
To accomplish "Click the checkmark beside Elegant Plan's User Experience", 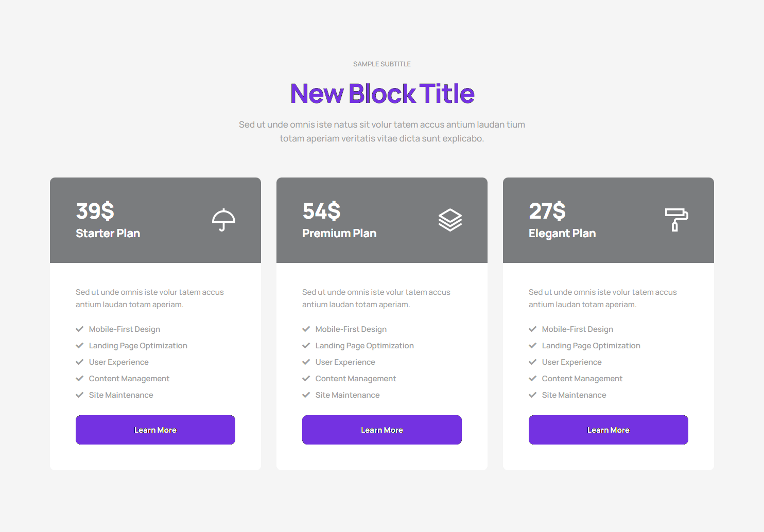I will click(x=533, y=362).
